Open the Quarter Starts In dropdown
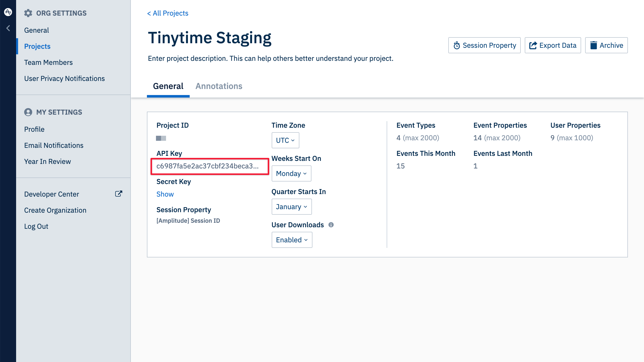The width and height of the screenshot is (644, 362). [291, 206]
